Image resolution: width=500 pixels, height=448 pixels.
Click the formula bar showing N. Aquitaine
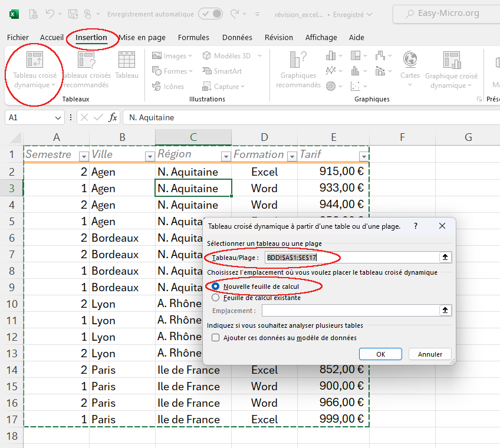pyautogui.click(x=311, y=117)
